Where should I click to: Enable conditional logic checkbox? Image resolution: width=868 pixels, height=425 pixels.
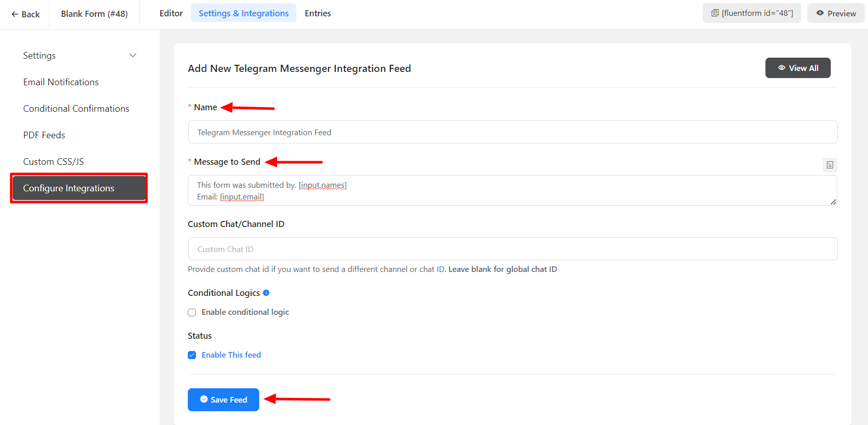tap(192, 312)
